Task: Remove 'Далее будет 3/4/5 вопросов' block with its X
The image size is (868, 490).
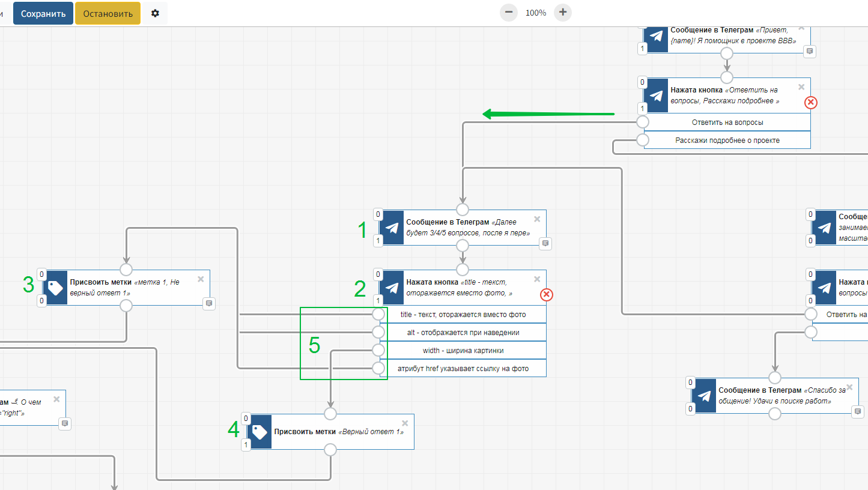Action: tap(537, 219)
